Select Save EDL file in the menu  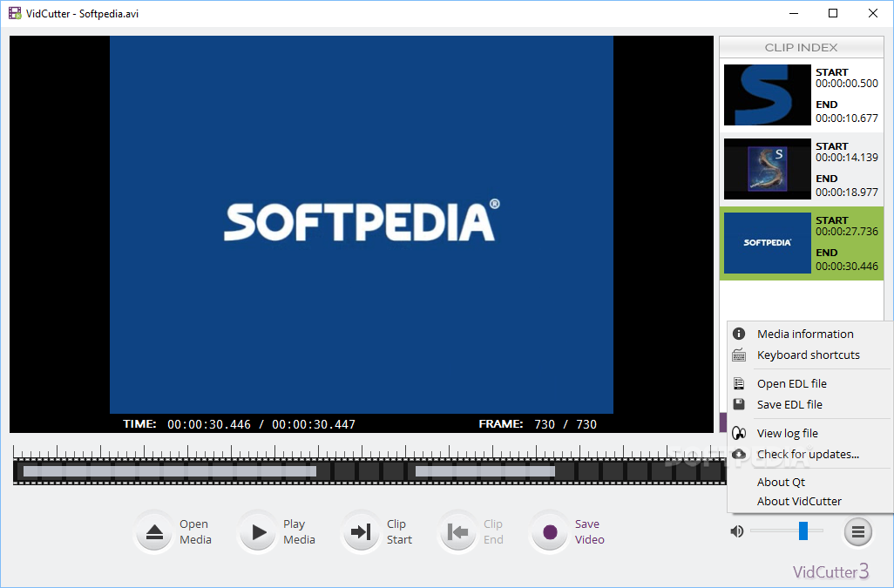(x=809, y=404)
